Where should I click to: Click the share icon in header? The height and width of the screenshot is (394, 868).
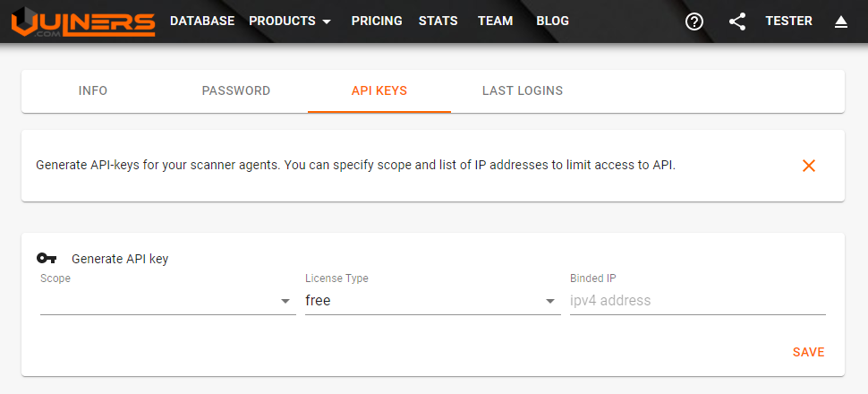pos(737,21)
